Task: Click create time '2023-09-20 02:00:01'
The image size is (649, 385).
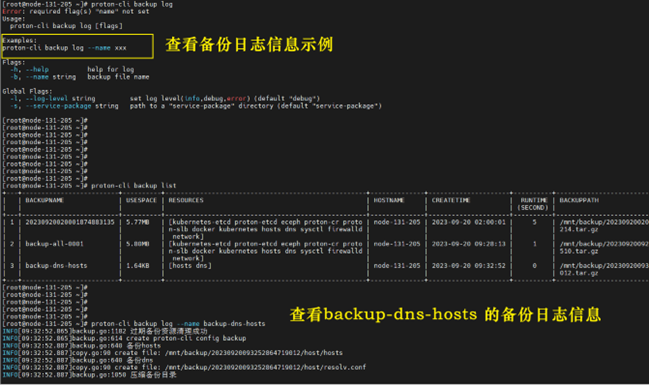Action: coord(469,222)
